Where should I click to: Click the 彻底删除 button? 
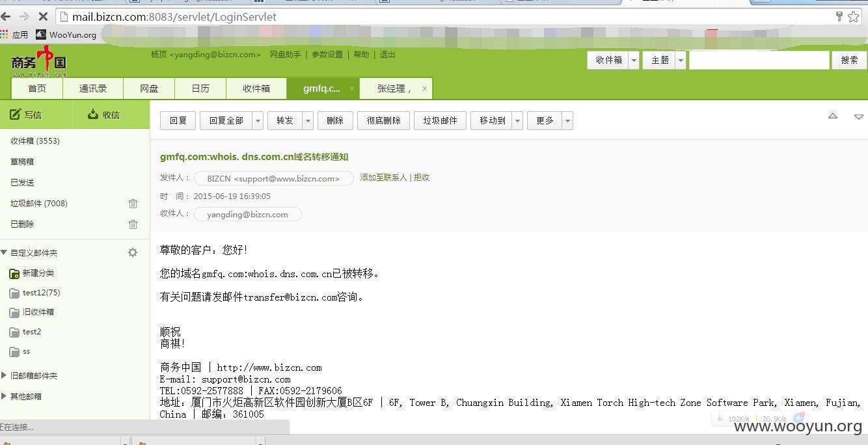(x=383, y=120)
